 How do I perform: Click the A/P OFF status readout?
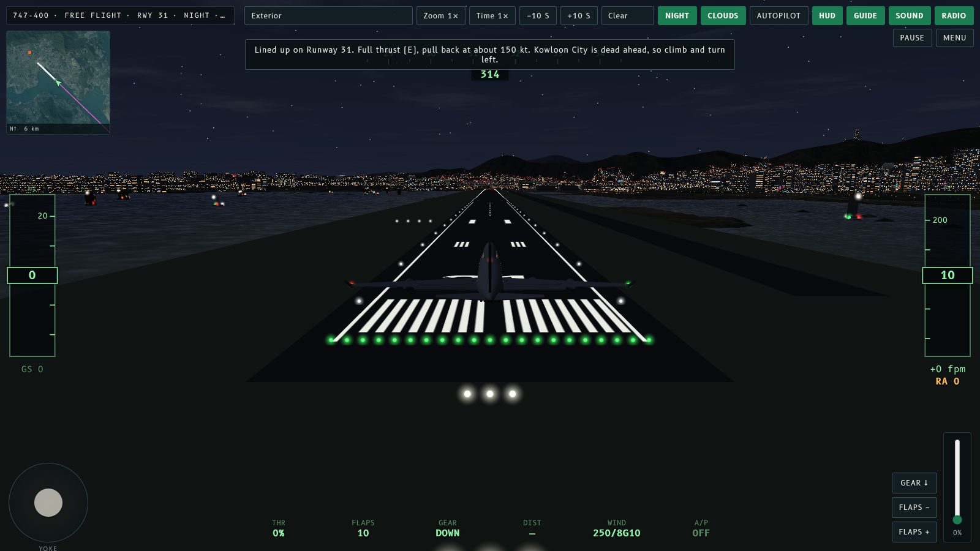coord(701,528)
